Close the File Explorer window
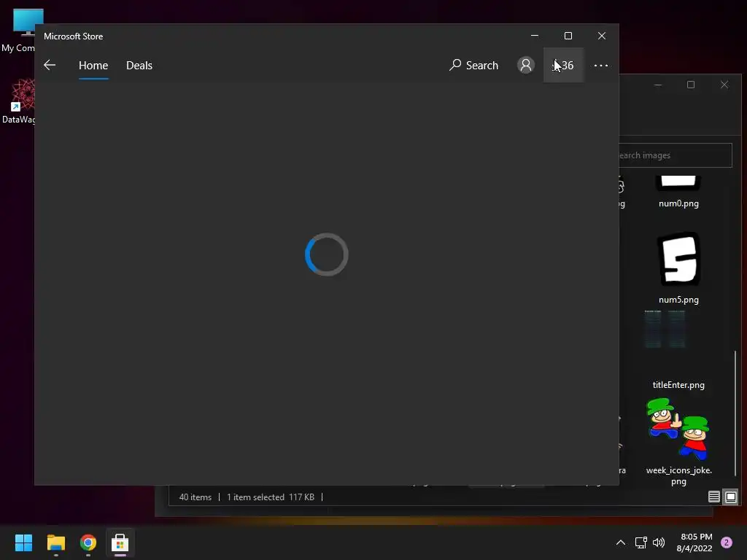Image resolution: width=747 pixels, height=560 pixels. 724,85
